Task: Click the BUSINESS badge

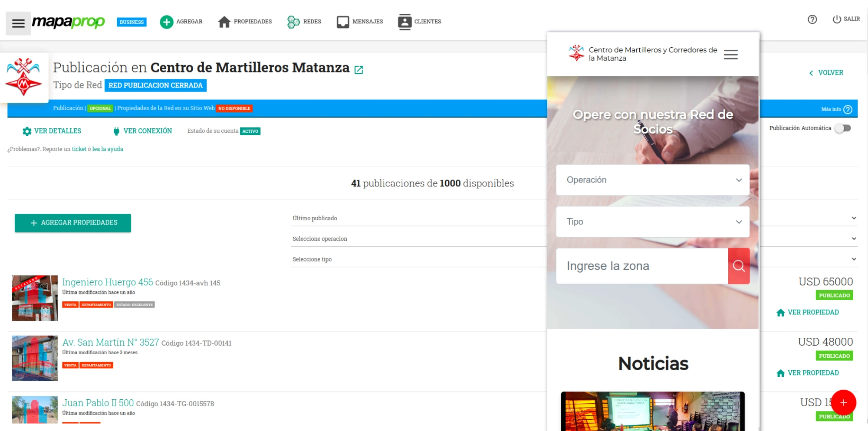Action: (x=132, y=22)
